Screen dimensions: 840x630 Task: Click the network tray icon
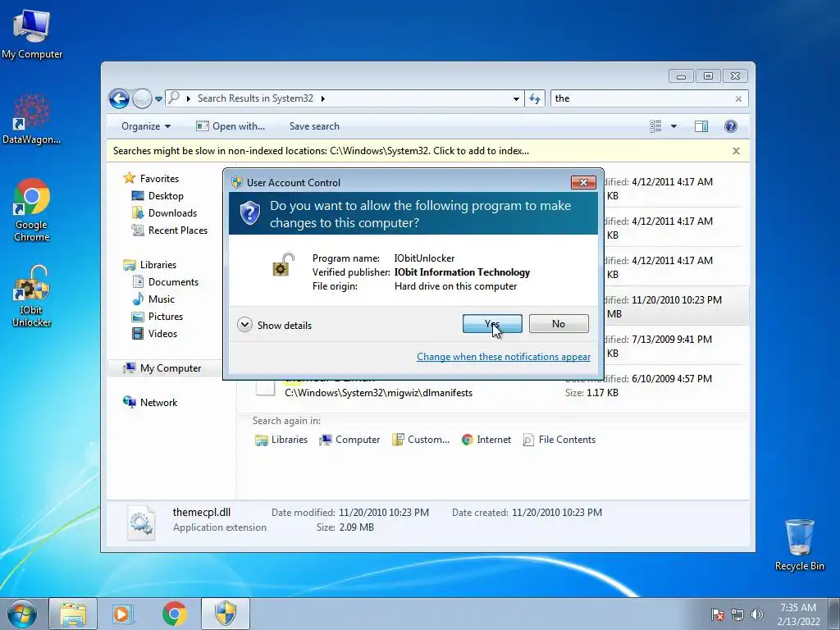coord(737,614)
